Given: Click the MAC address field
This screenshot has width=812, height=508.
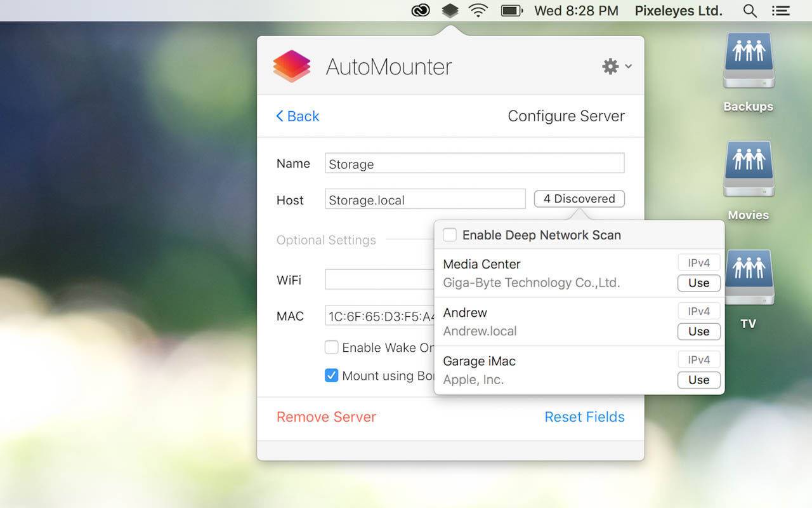Looking at the screenshot, I should [x=379, y=316].
